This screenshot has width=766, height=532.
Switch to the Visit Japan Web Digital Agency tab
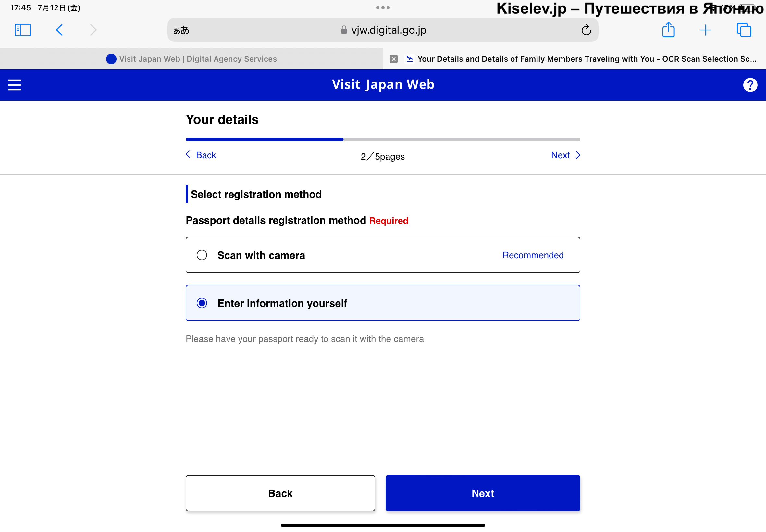(x=191, y=59)
